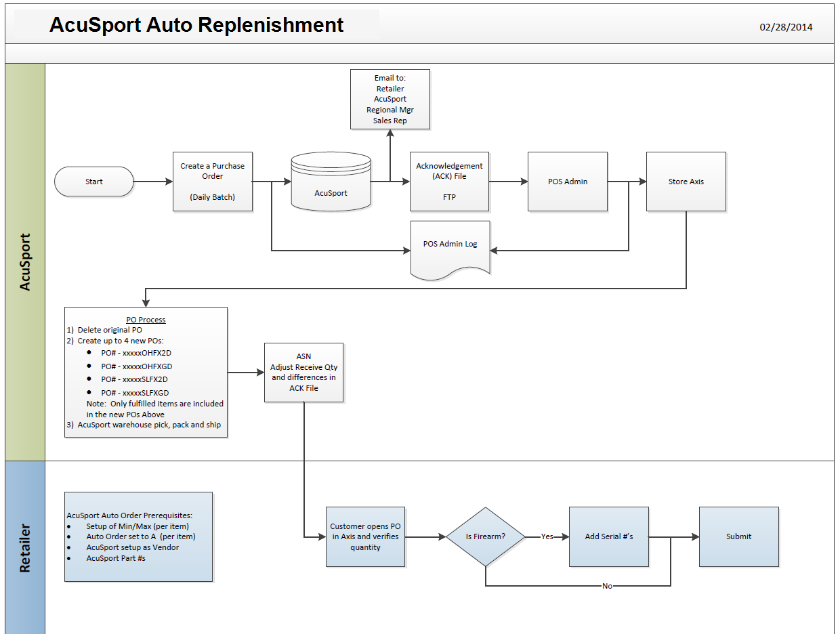Image resolution: width=840 pixels, height=634 pixels.
Task: Click the AcuSport Auto Replenishment title
Action: click(196, 25)
